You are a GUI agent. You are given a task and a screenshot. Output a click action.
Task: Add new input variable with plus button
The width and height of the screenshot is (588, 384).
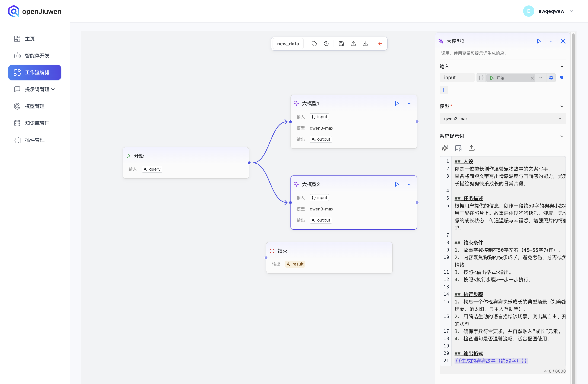[x=444, y=90]
